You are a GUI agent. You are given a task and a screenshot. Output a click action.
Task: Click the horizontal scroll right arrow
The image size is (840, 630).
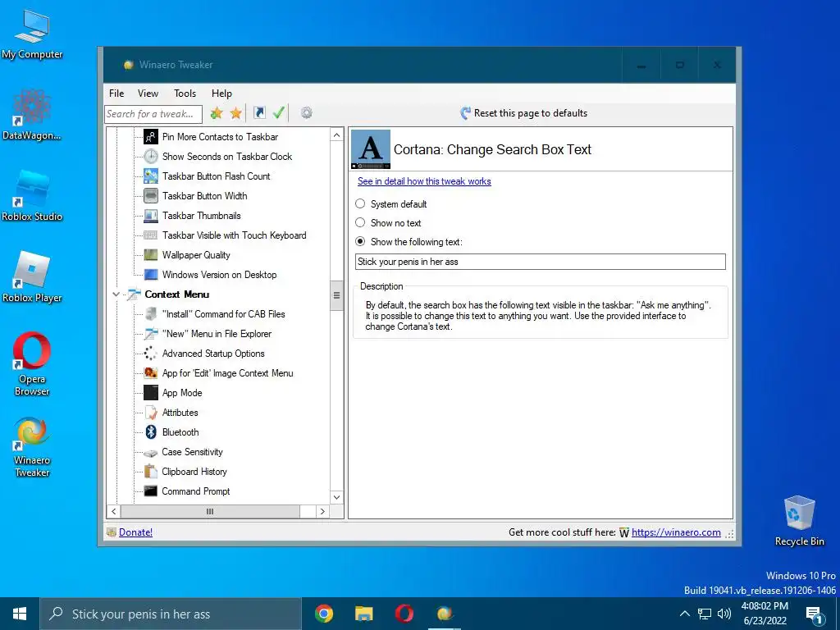click(x=322, y=512)
